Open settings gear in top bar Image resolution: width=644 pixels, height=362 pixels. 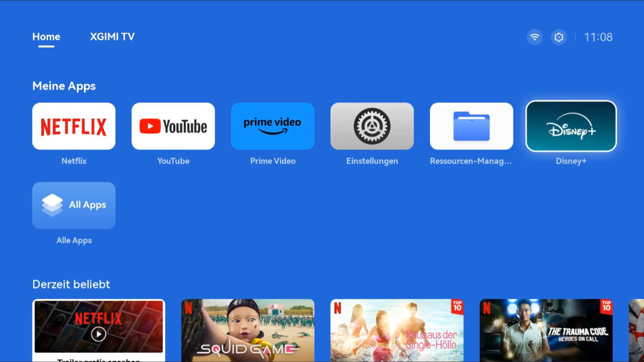click(x=559, y=37)
